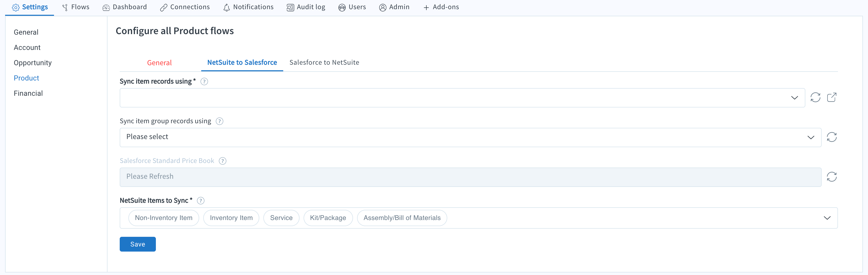This screenshot has width=868, height=275.
Task: Show help for Sync item group records
Action: point(219,121)
